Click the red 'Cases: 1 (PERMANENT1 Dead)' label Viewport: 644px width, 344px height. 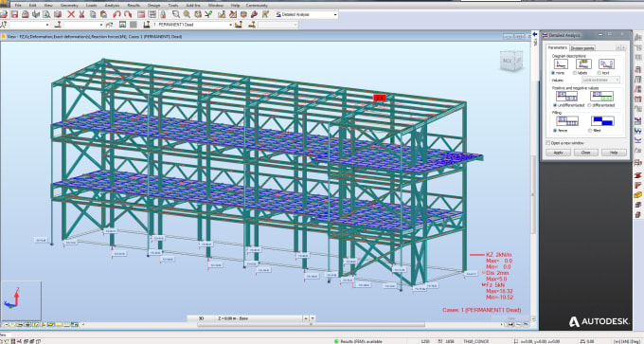[482, 310]
